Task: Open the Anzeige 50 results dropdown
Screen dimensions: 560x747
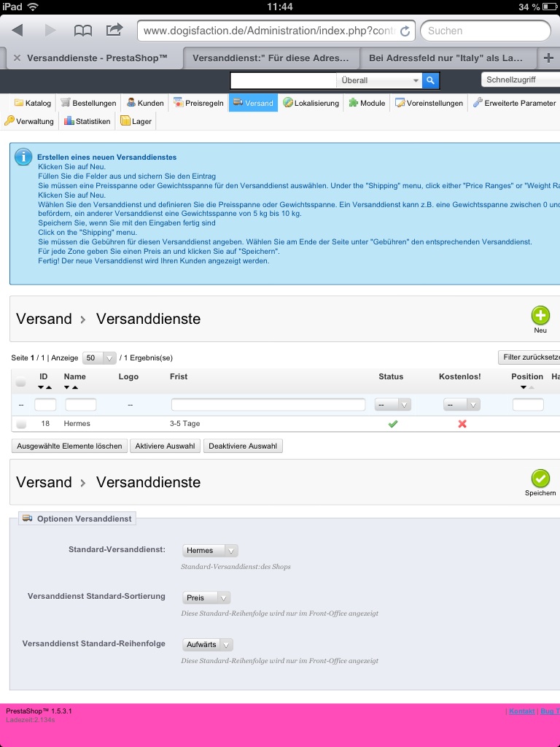Action: (99, 357)
